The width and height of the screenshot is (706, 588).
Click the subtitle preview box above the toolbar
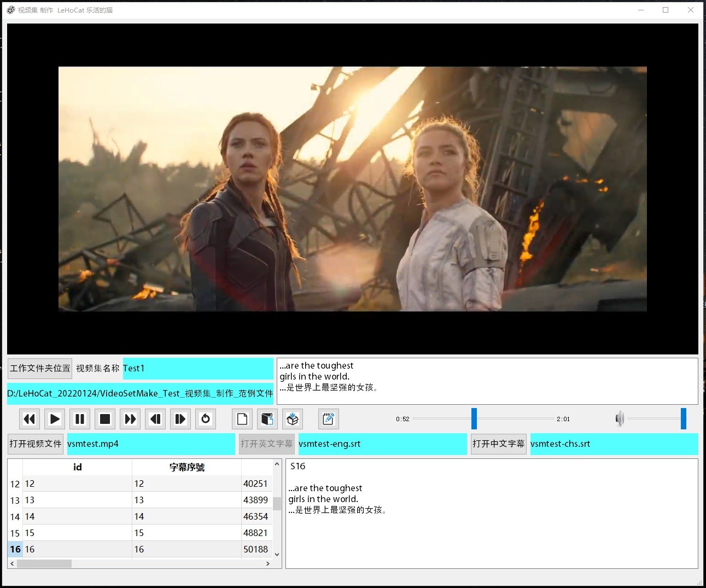[487, 381]
